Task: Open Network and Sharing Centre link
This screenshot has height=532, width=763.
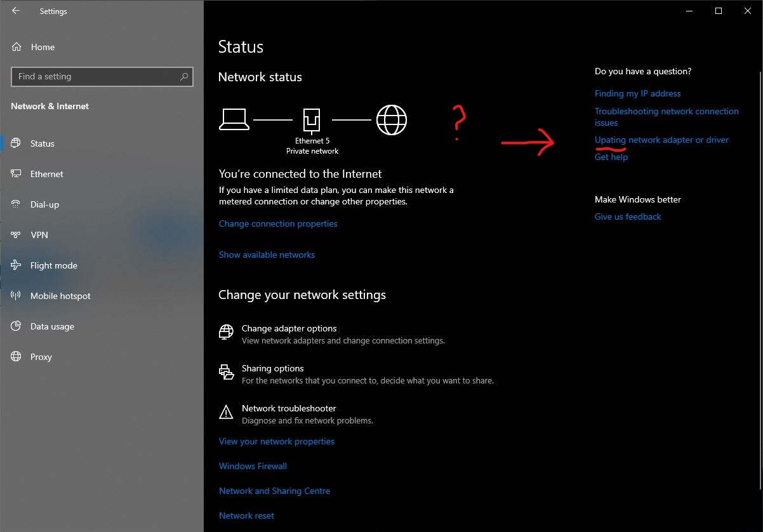Action: pos(274,491)
